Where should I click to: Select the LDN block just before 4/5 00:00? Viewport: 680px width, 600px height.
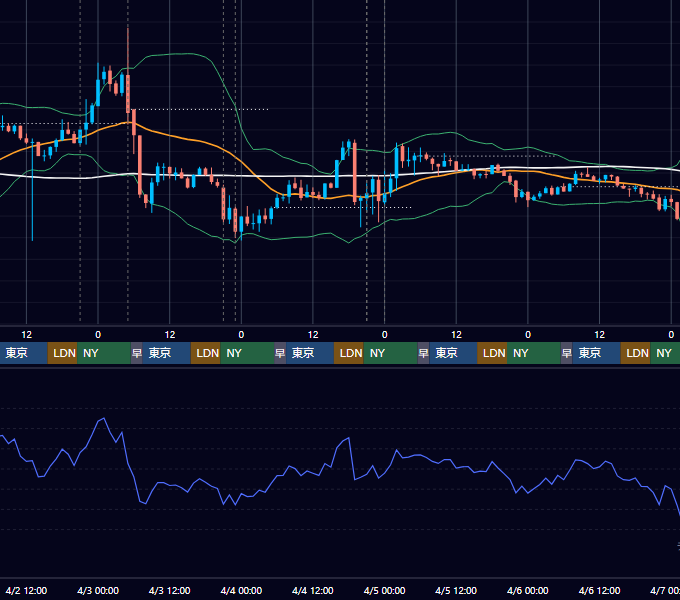tap(349, 353)
